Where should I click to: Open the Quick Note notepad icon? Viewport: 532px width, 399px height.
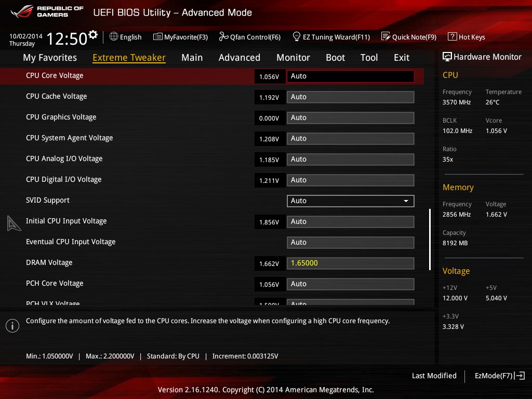coord(386,36)
